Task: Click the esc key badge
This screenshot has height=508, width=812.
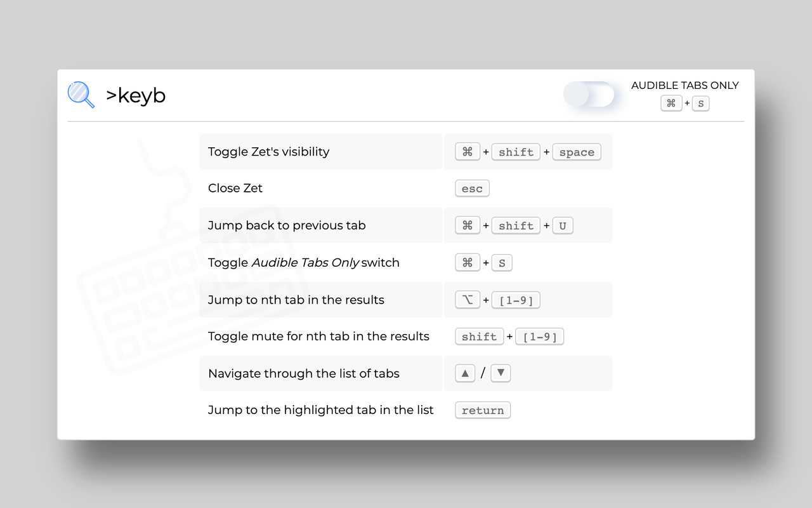Action: (472, 189)
